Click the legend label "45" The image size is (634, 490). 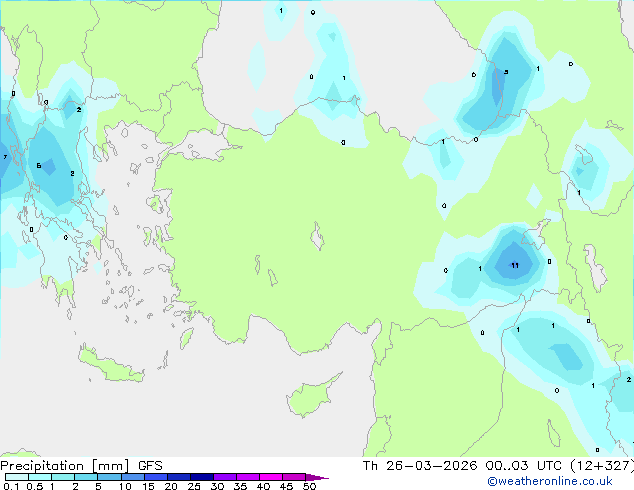pos(286,486)
